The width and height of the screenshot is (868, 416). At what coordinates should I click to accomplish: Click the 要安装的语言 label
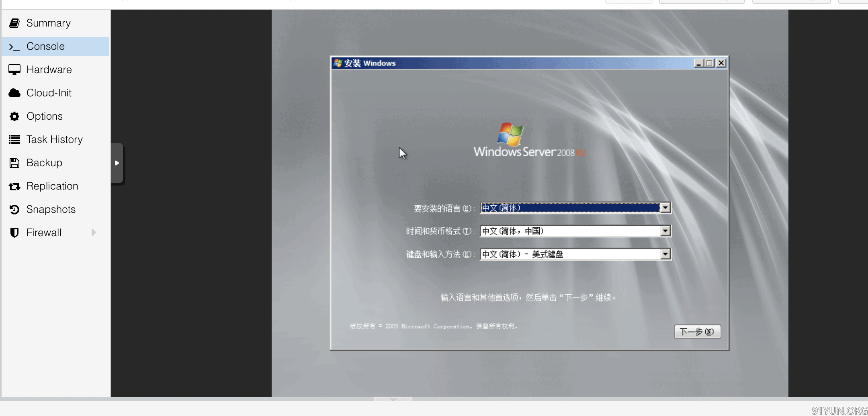point(444,208)
